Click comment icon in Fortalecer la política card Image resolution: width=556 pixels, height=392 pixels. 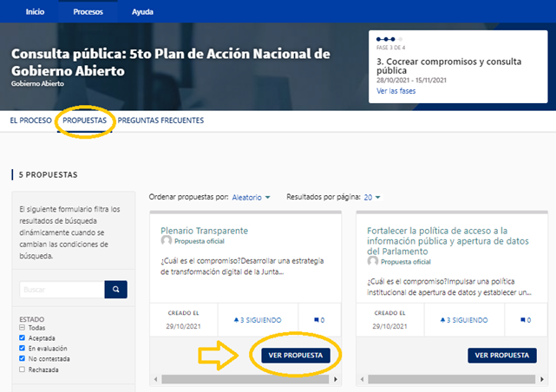click(x=523, y=320)
